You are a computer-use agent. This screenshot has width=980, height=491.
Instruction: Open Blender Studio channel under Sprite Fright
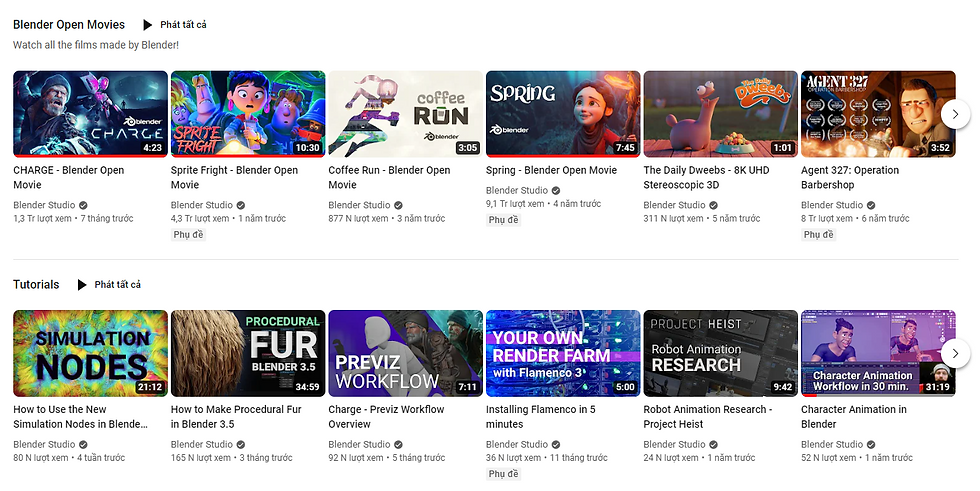point(201,205)
